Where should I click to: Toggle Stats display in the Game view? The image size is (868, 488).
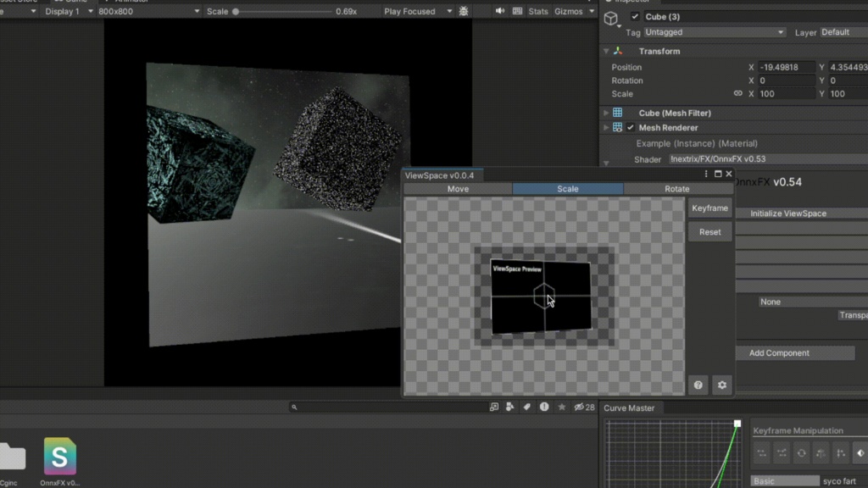(x=539, y=11)
